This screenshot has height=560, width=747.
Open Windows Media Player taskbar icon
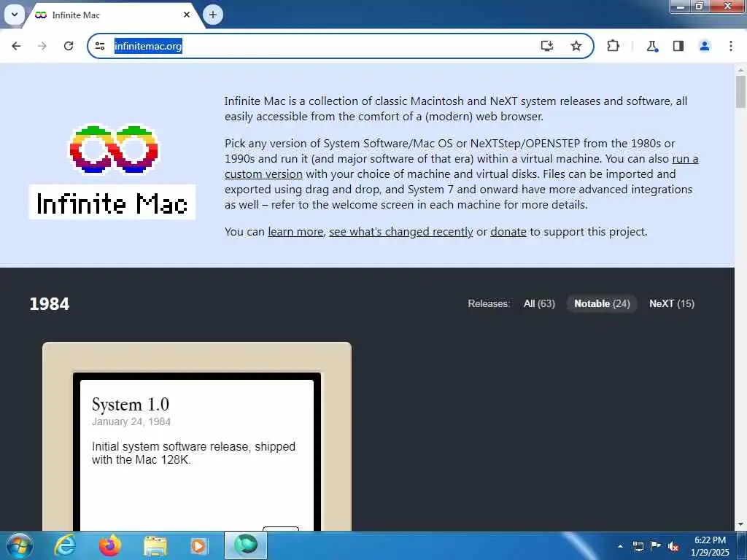click(198, 546)
